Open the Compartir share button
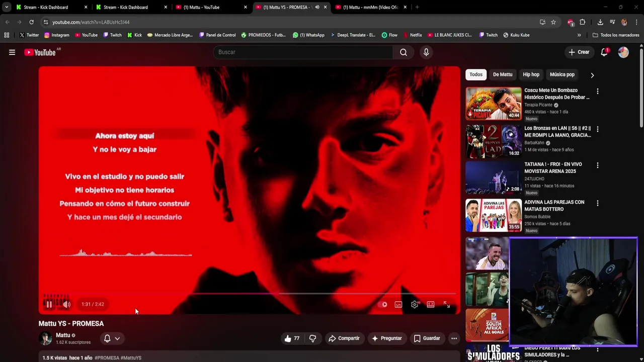 pyautogui.click(x=344, y=338)
